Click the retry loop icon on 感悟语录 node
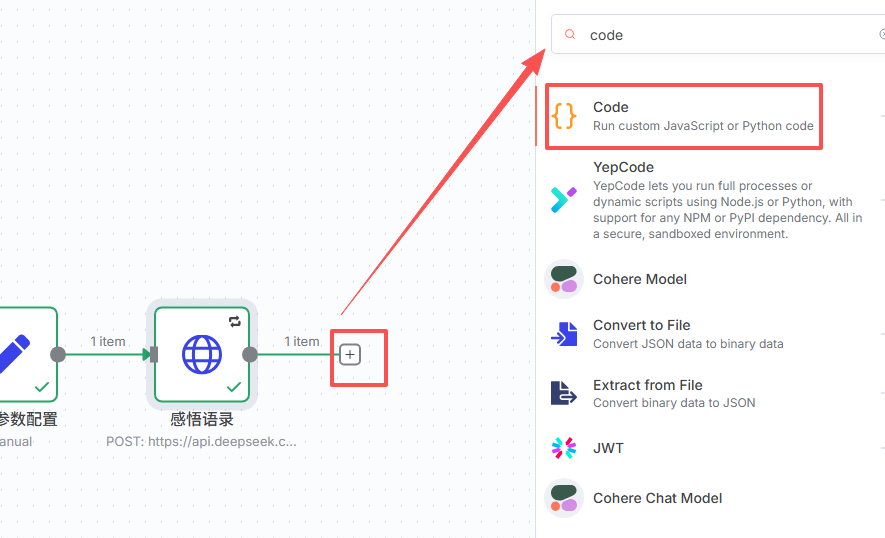 pos(235,321)
